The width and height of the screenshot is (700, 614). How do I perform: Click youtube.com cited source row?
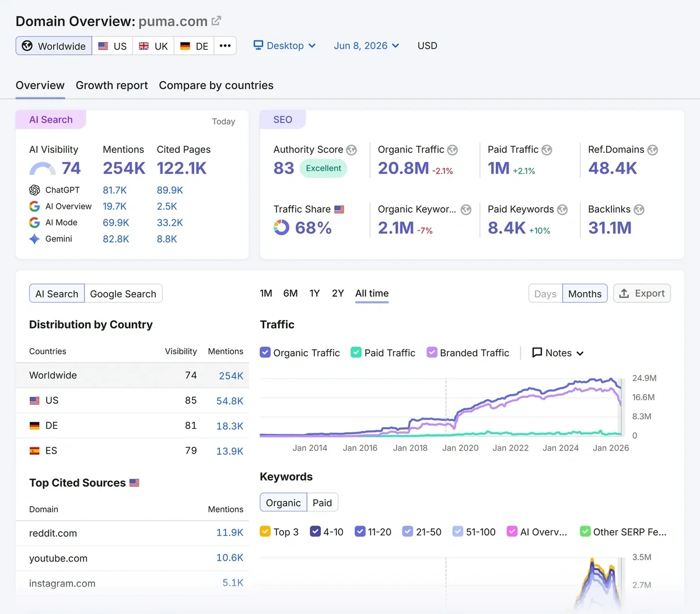point(132,558)
